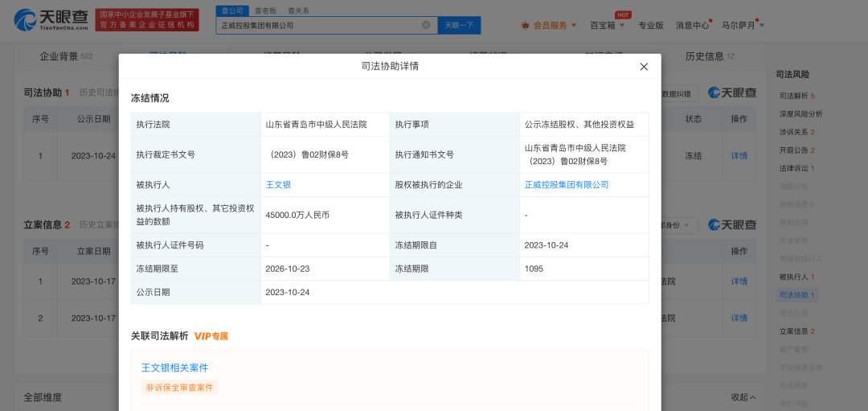The height and width of the screenshot is (411, 868).
Task: Select 司法拍卖 in the sidebar
Action: (793, 385)
